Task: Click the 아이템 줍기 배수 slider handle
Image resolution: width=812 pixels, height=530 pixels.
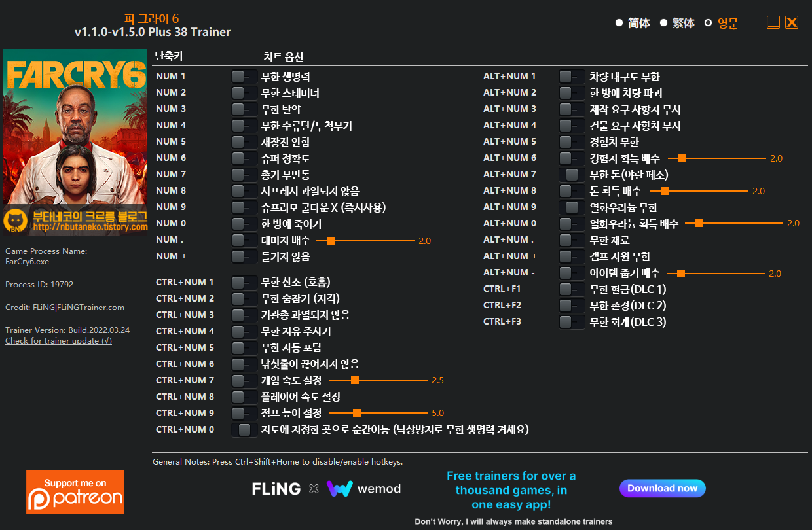Action: (x=681, y=274)
